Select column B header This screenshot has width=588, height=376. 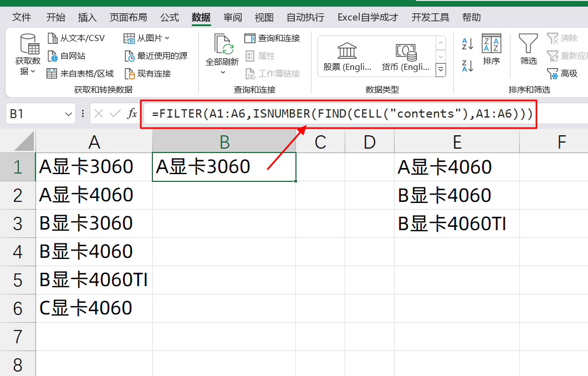(x=224, y=142)
